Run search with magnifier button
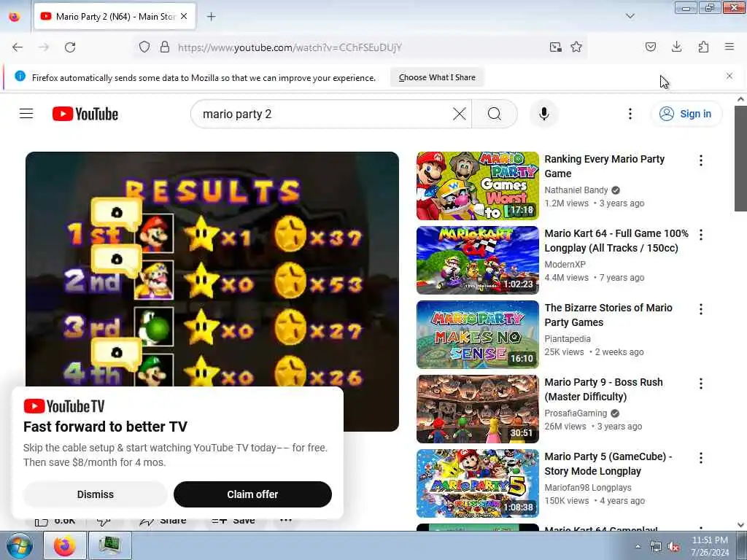This screenshot has height=560, width=747. (x=495, y=114)
